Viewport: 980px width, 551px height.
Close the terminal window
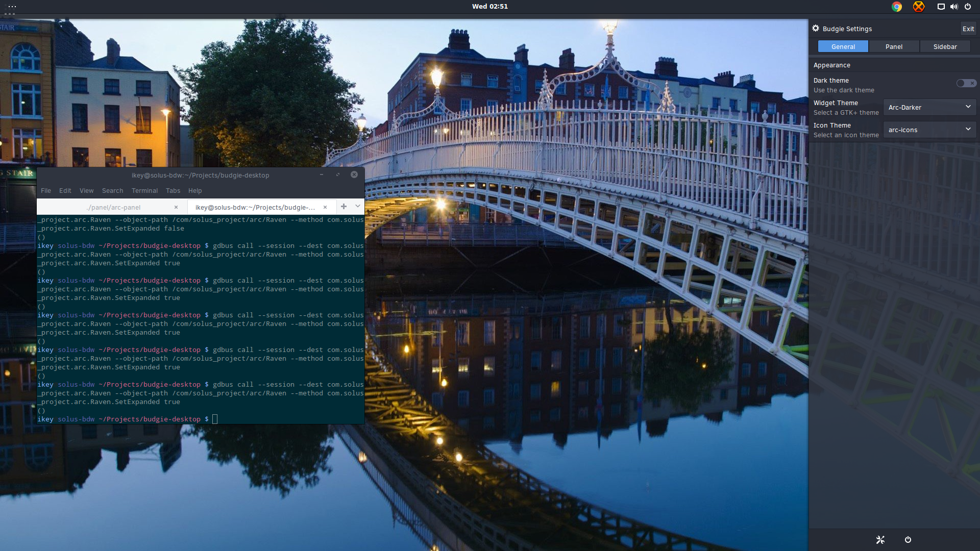[354, 174]
